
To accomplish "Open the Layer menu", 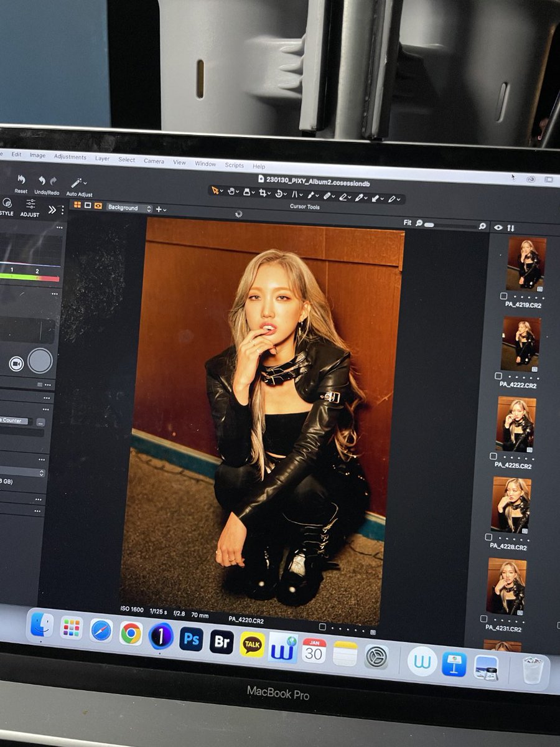I will coord(102,159).
